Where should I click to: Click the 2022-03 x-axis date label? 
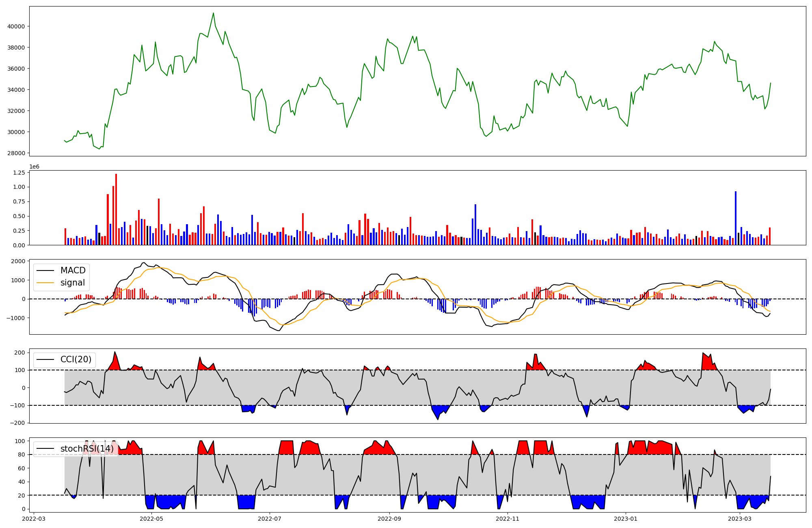[34, 519]
